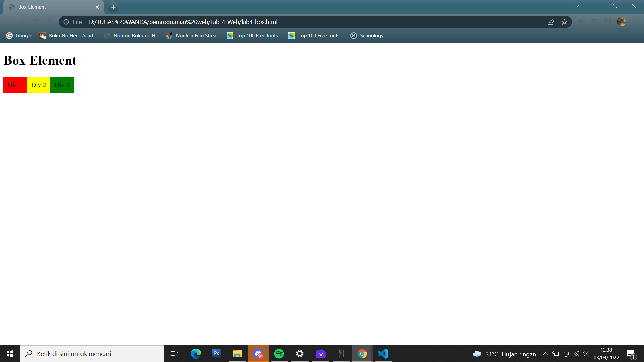This screenshot has height=362, width=644.
Task: Open the Extensions puzzle icon
Action: click(x=581, y=22)
